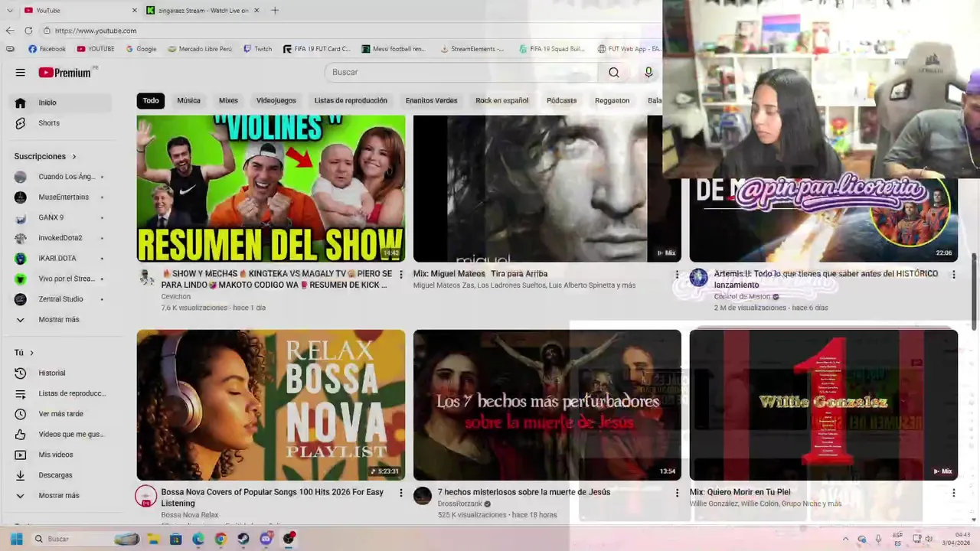Open Ver más tarde in sidebar
Image resolution: width=980 pixels, height=551 pixels.
(x=61, y=414)
